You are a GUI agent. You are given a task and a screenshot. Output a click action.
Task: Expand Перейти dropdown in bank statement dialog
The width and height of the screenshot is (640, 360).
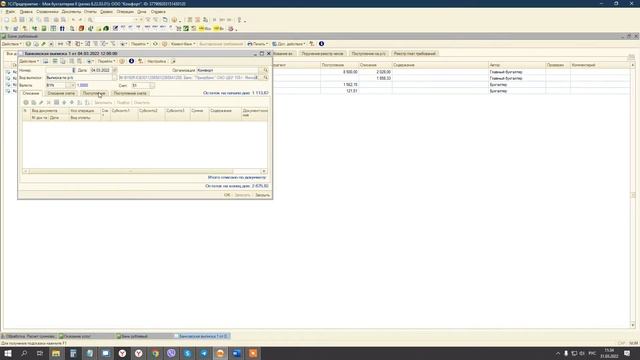[106, 61]
